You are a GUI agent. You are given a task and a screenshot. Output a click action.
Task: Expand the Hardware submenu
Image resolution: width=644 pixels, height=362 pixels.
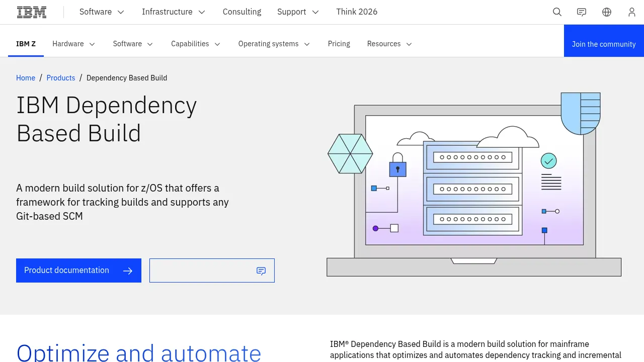pos(73,44)
